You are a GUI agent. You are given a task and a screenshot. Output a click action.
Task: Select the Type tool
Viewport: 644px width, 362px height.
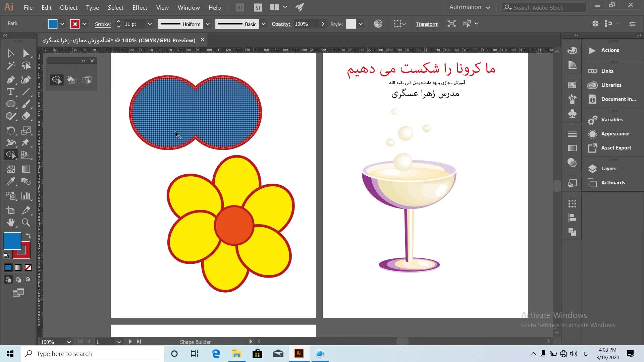pos(10,92)
